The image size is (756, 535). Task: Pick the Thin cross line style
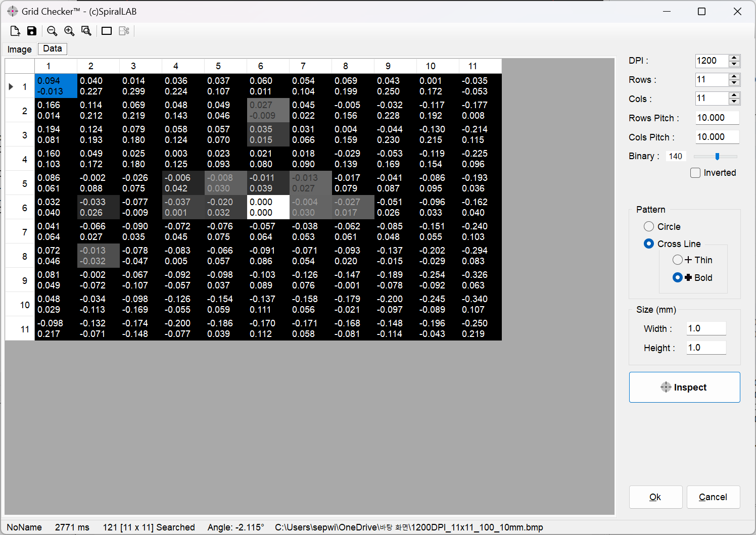[x=678, y=260]
